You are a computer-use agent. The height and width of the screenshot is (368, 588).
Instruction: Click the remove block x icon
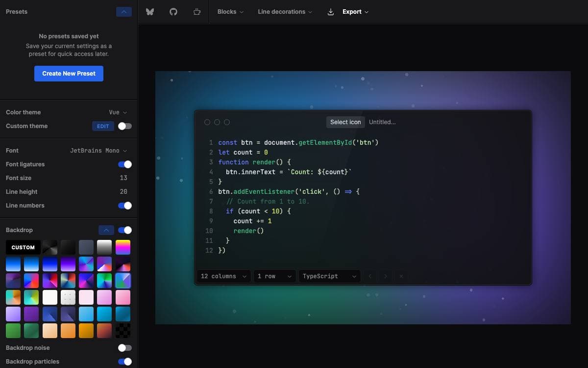pos(401,276)
